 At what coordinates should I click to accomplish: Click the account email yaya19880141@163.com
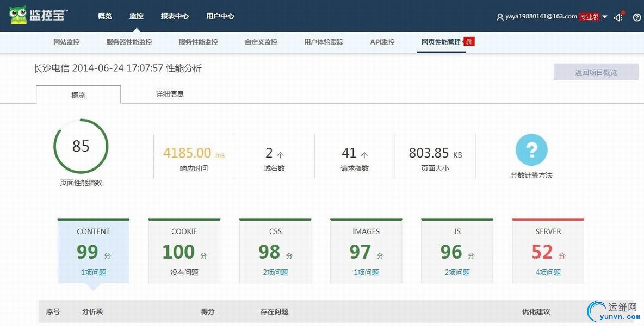(541, 17)
